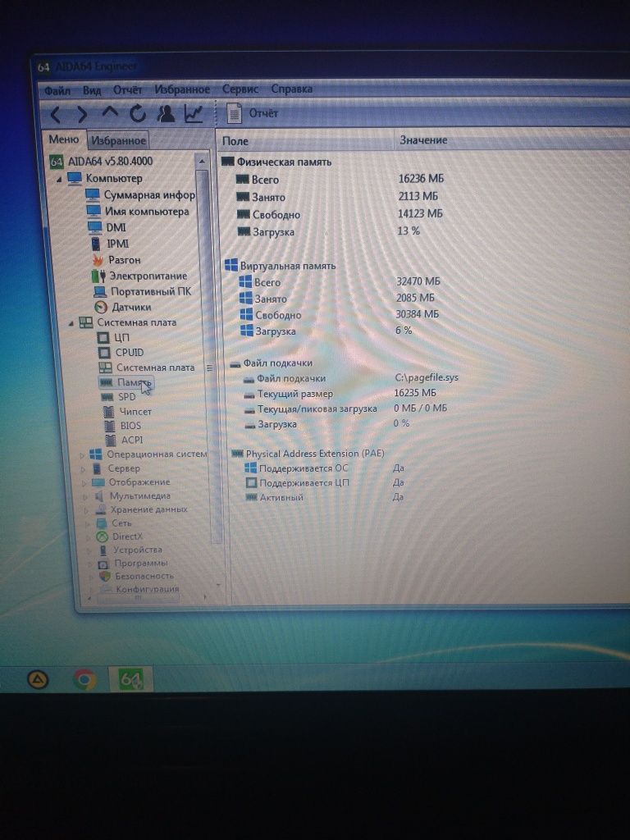Image resolution: width=630 pixels, height=840 pixels.
Task: Click the ACPI chip icon
Action: (111, 441)
